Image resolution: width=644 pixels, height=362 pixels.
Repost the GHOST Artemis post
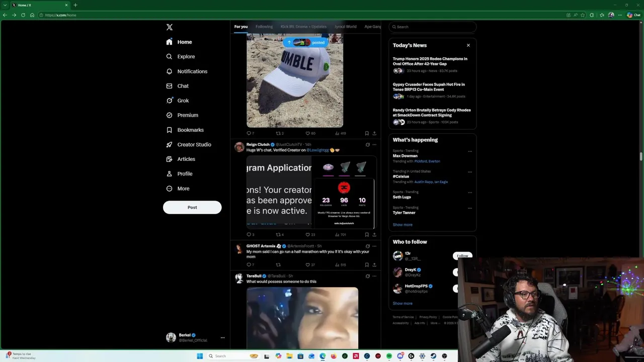coord(278,264)
